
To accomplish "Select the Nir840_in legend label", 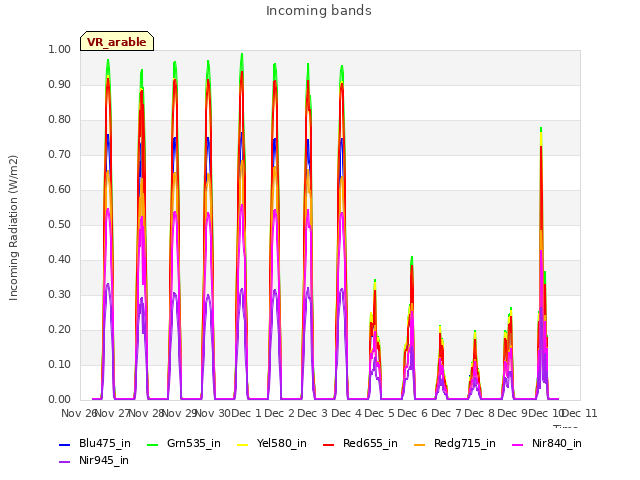I will pos(557,444).
